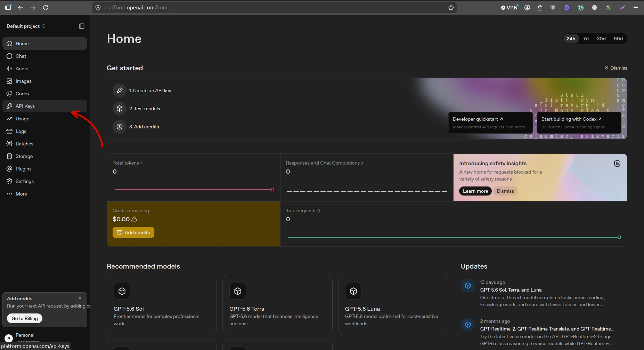Screen dimensions: 644x350
Task: Switch to the 30d time range
Action: pos(601,39)
